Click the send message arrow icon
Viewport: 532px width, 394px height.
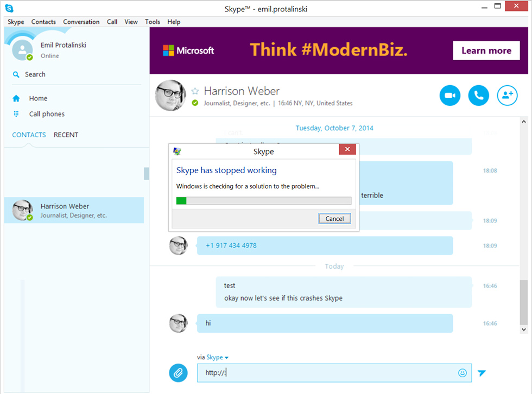point(482,373)
